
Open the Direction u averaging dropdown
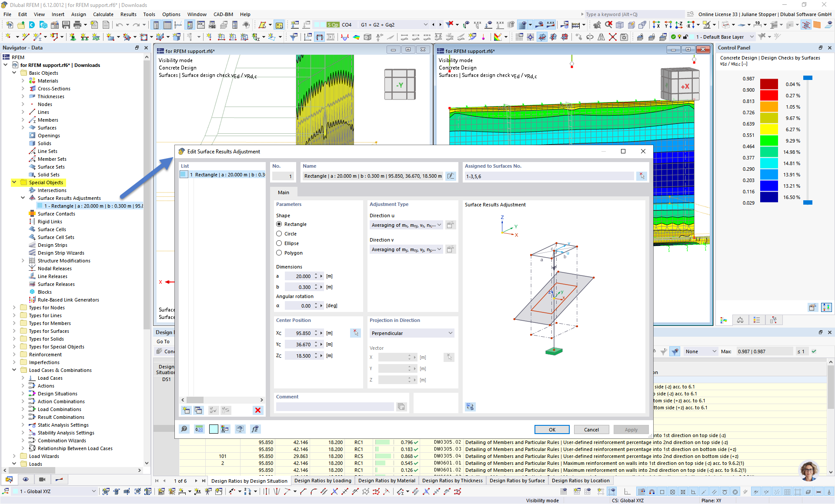click(x=405, y=225)
